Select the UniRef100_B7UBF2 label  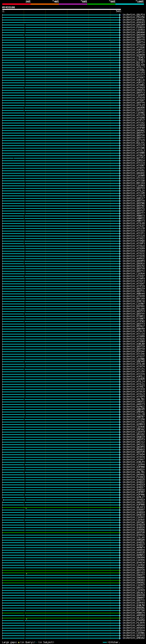pyautogui.click(x=133, y=316)
